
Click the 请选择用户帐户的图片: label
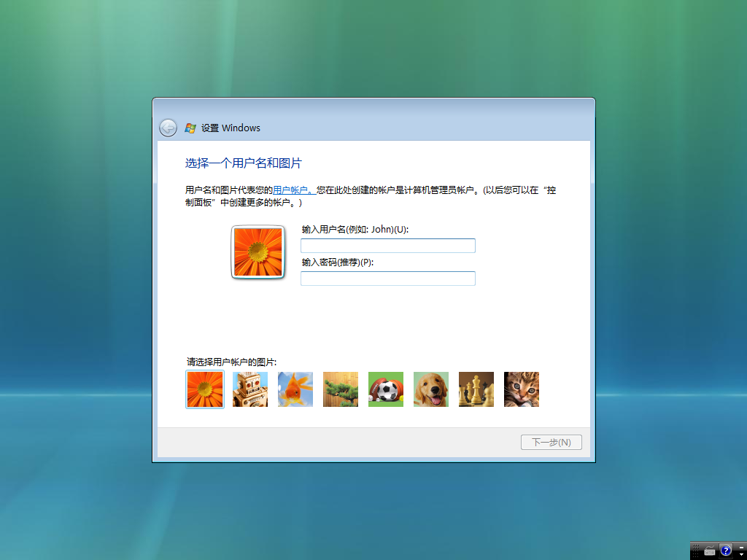tap(231, 362)
